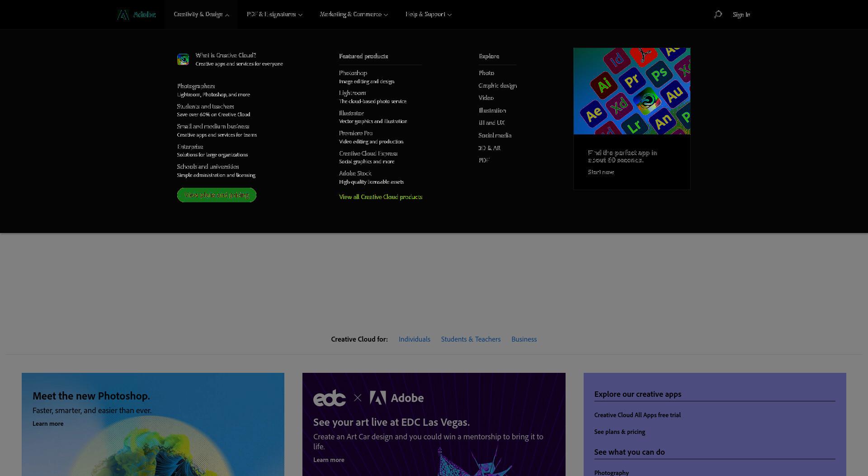This screenshot has height=476, width=868.
Task: Explore the Video category
Action: click(x=486, y=98)
